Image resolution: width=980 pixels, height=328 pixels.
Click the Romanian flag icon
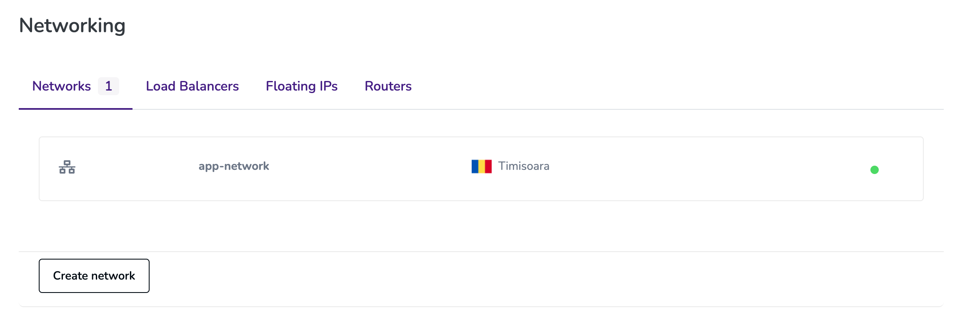pyautogui.click(x=481, y=167)
